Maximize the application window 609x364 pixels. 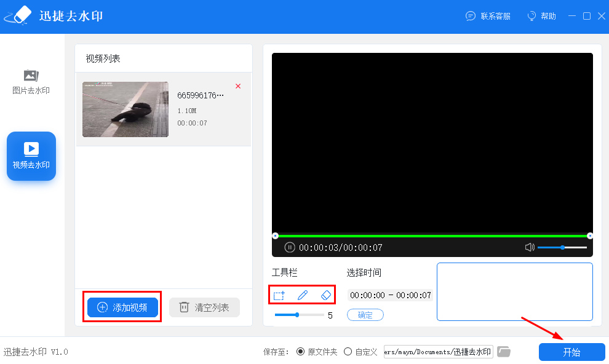coord(587,16)
